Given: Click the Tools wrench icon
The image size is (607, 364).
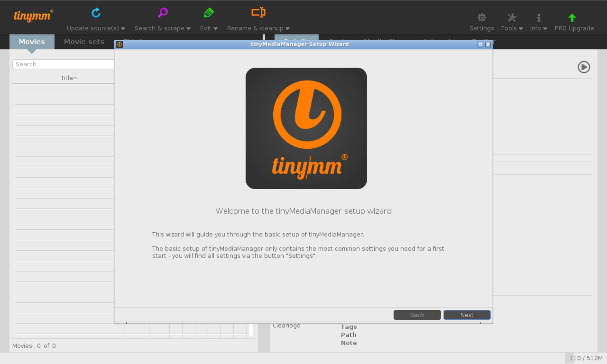Looking at the screenshot, I should (x=512, y=18).
